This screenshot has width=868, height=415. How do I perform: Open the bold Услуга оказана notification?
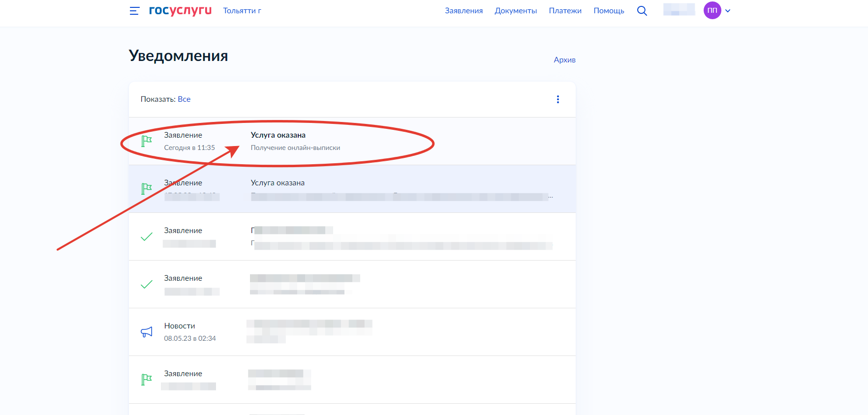(x=278, y=135)
